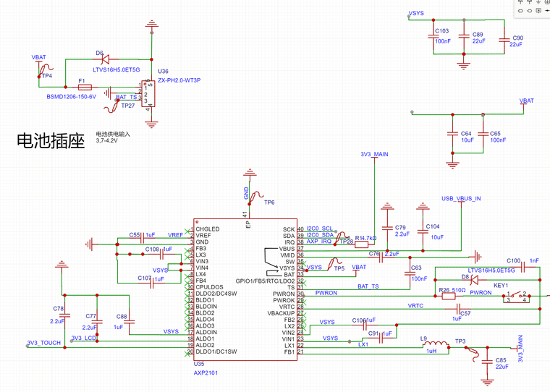This screenshot has height=392, width=550.
Task: Click the C90 capacitor designator
Action: pyautogui.click(x=517, y=38)
